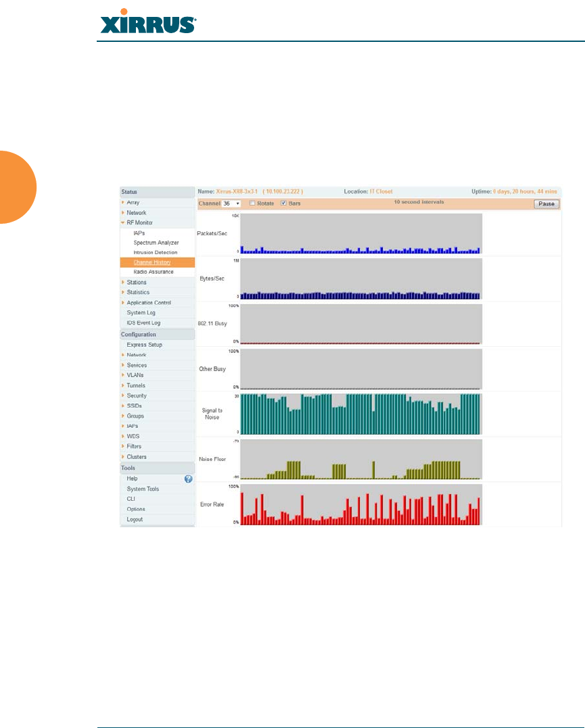Click the Status section header

[157, 192]
